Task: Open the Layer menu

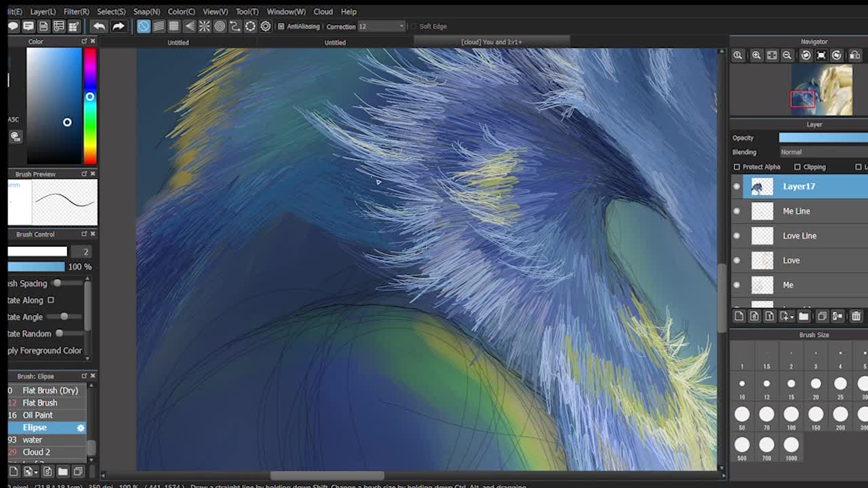Action: (42, 12)
